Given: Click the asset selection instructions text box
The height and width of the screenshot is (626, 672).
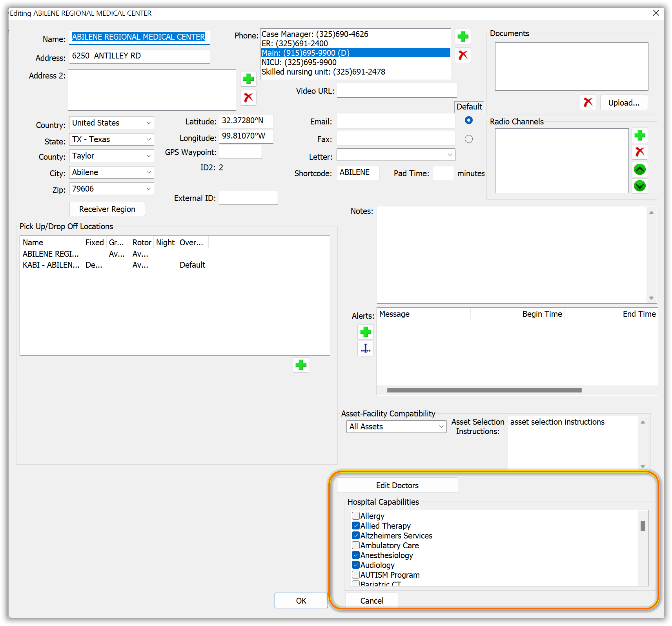Looking at the screenshot, I should (573, 442).
